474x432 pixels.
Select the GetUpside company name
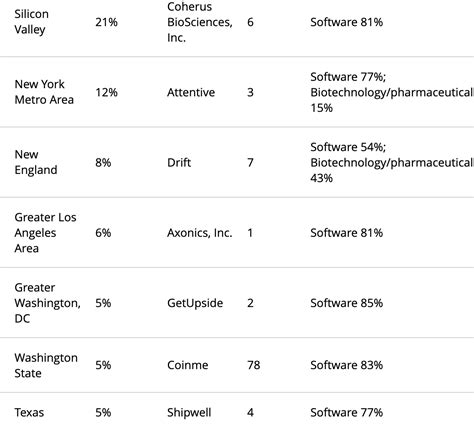click(x=195, y=303)
